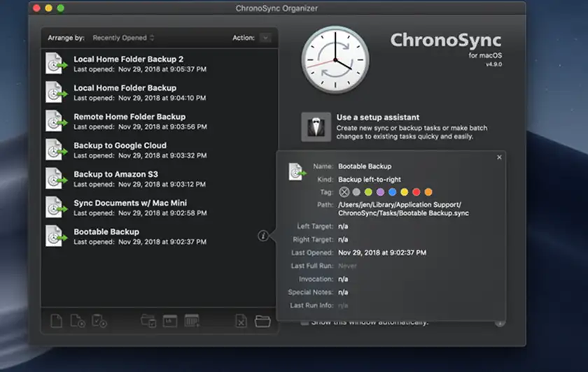Image resolution: width=588 pixels, height=372 pixels.
Task: Click the Use a setup assistant heading
Action: click(377, 117)
